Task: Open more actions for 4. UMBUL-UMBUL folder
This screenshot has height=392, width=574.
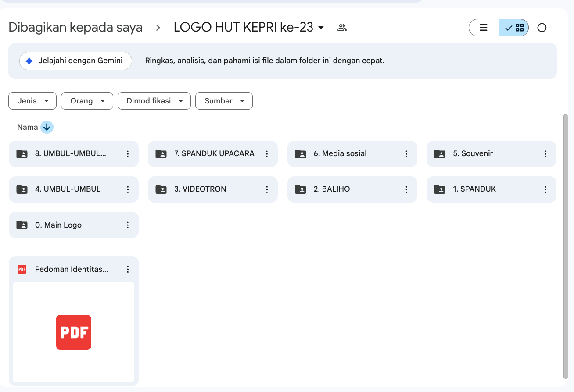Action: tap(128, 189)
